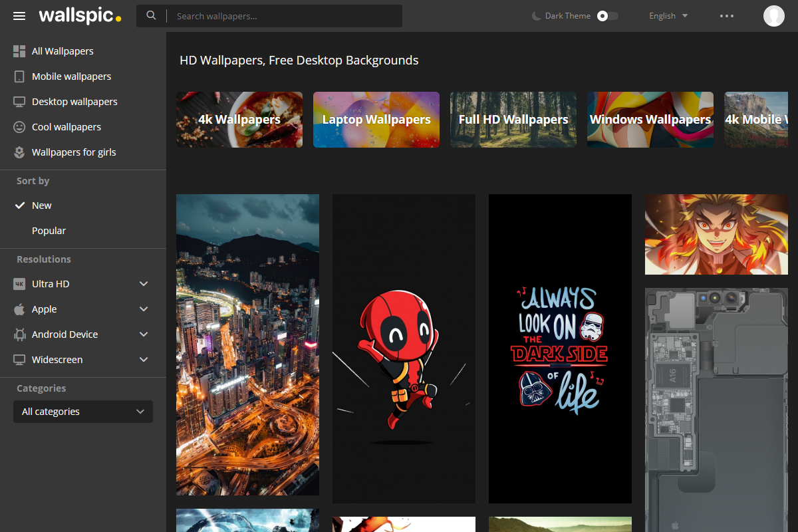Screen dimensions: 798x532
Task: Click the Wallpapers for girls icon
Action: (19, 152)
